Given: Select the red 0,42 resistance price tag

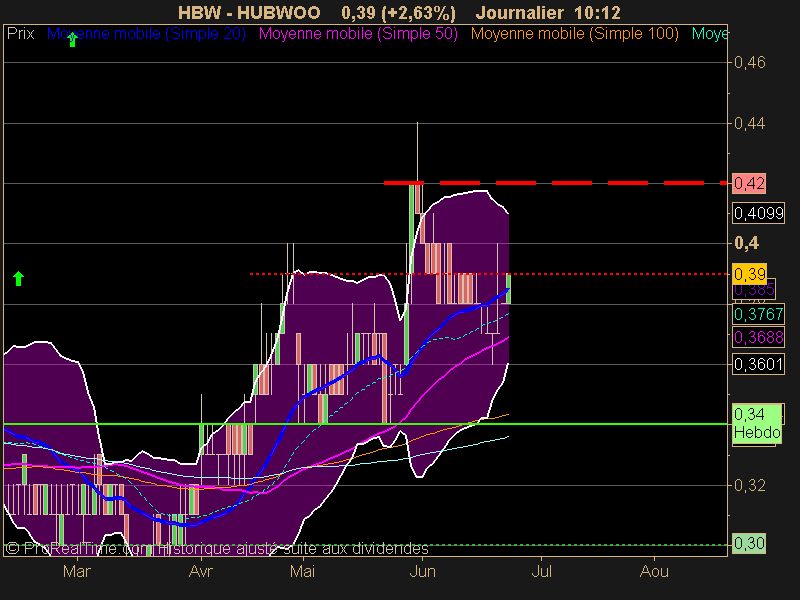Looking at the screenshot, I should 749,183.
